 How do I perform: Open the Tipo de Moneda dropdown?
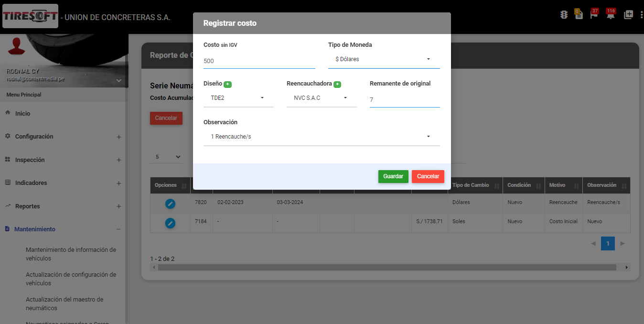coord(384,59)
